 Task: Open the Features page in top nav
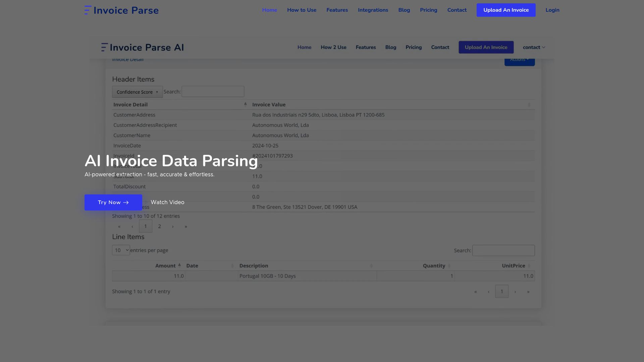coord(337,10)
